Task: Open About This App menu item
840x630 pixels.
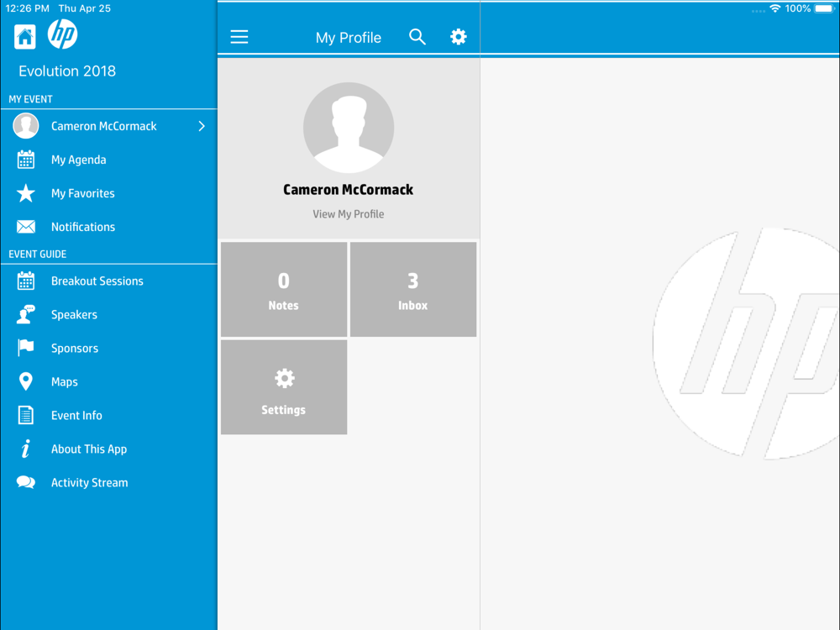Action: click(x=108, y=449)
